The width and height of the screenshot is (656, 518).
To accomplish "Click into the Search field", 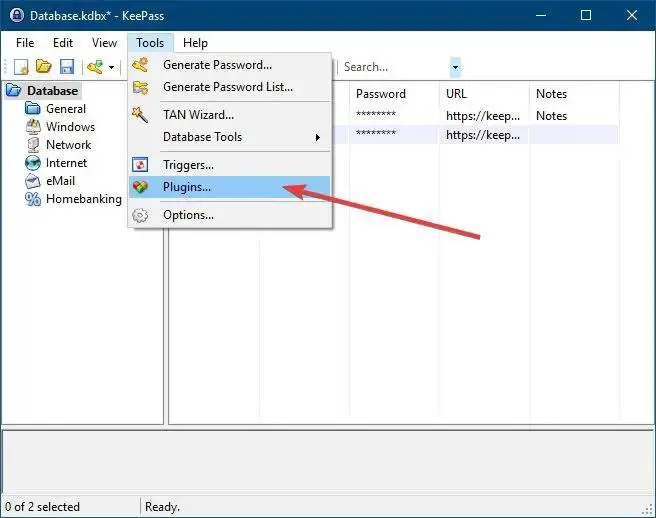I will (x=395, y=67).
